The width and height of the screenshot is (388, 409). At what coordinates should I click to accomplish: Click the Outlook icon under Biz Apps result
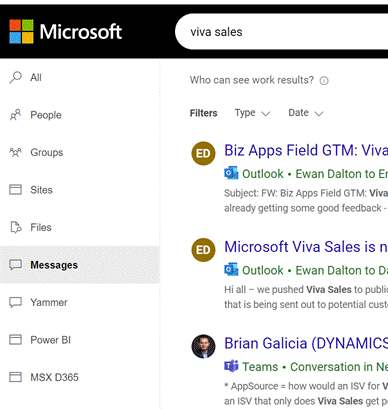[231, 173]
